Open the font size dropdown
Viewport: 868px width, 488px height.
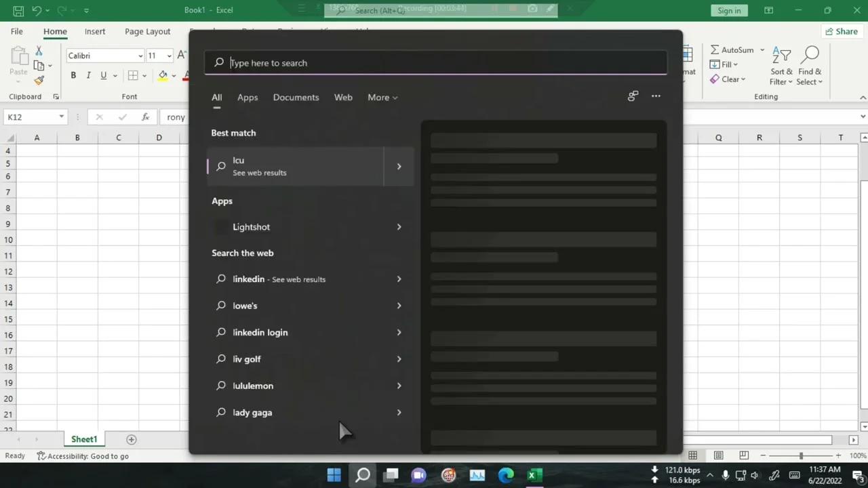(x=168, y=56)
